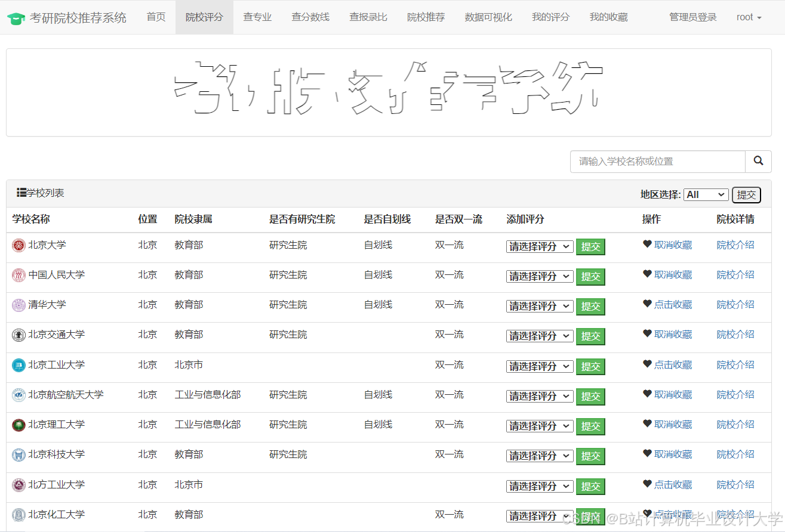The height and width of the screenshot is (532, 785).
Task: Open the 我的收藏 nav item
Action: tap(609, 17)
